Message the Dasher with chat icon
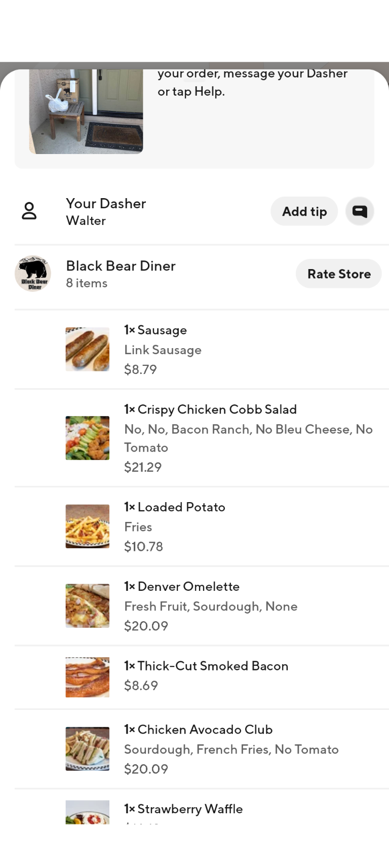 [x=360, y=211]
